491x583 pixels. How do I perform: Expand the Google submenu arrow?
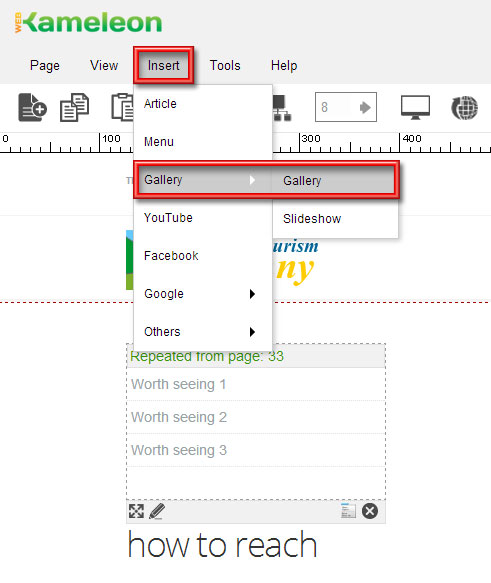tap(252, 294)
